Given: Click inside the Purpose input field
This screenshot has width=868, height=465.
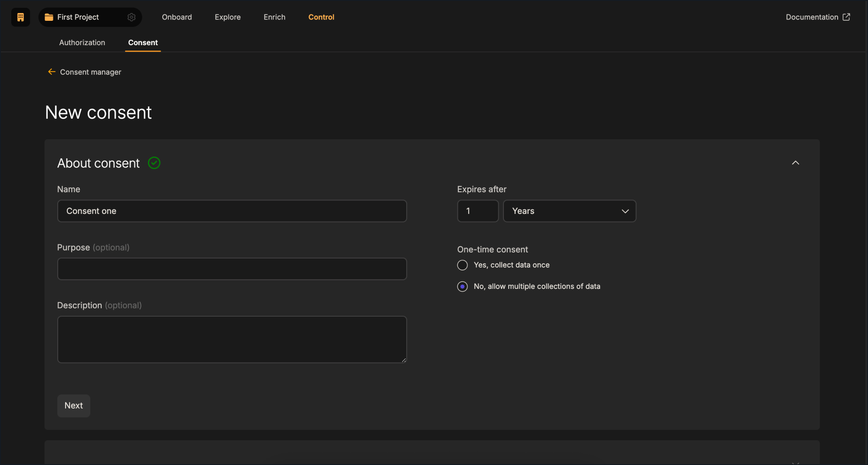Looking at the screenshot, I should coord(232,269).
